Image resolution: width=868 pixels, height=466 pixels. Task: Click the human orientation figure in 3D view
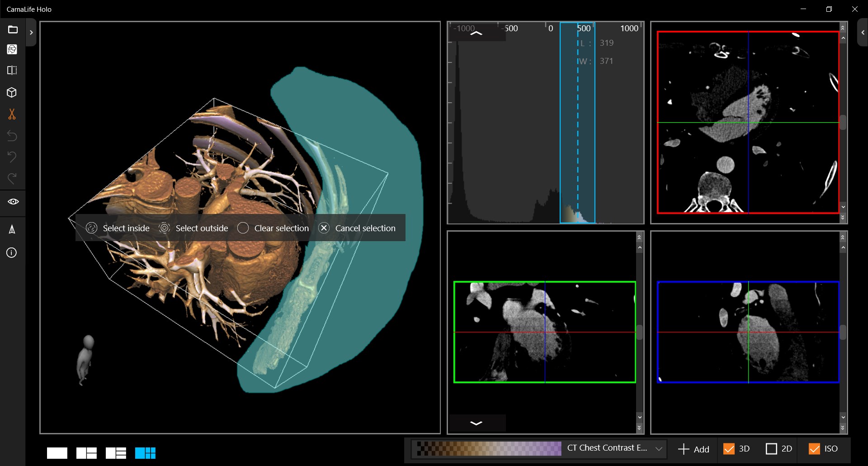click(85, 360)
